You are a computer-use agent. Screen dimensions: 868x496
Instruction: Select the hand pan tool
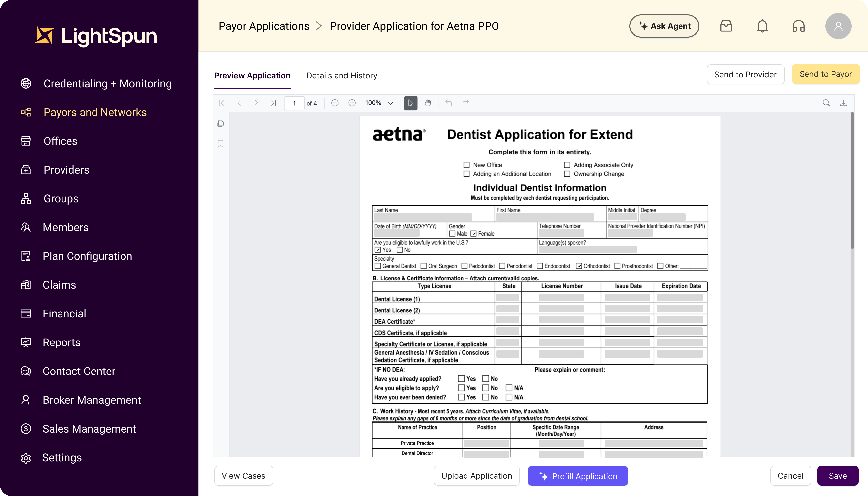428,103
